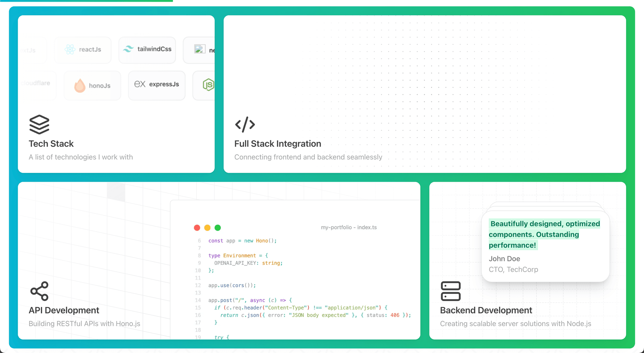Screen dimensions: 644x353
Task: Open the 'API Development' card title
Action: click(x=64, y=310)
